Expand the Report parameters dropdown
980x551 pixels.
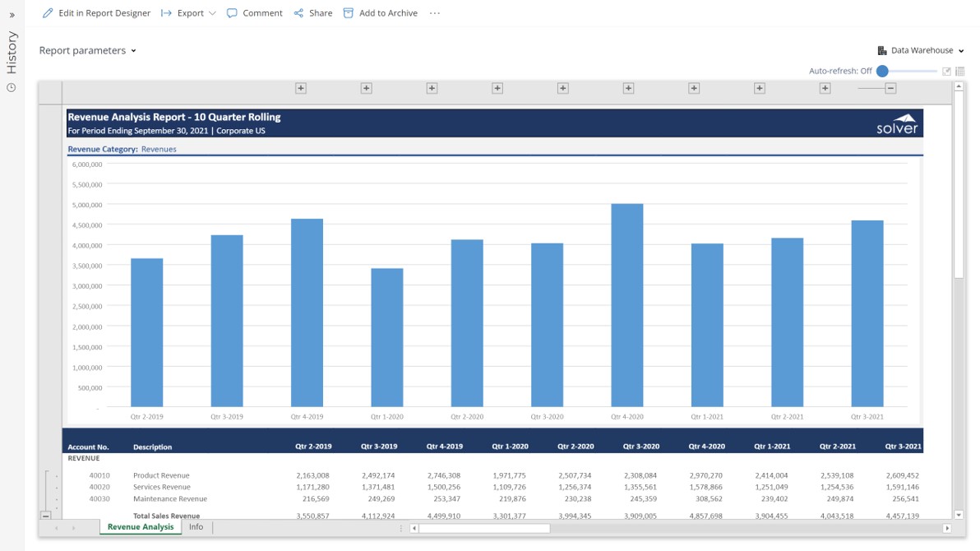87,50
